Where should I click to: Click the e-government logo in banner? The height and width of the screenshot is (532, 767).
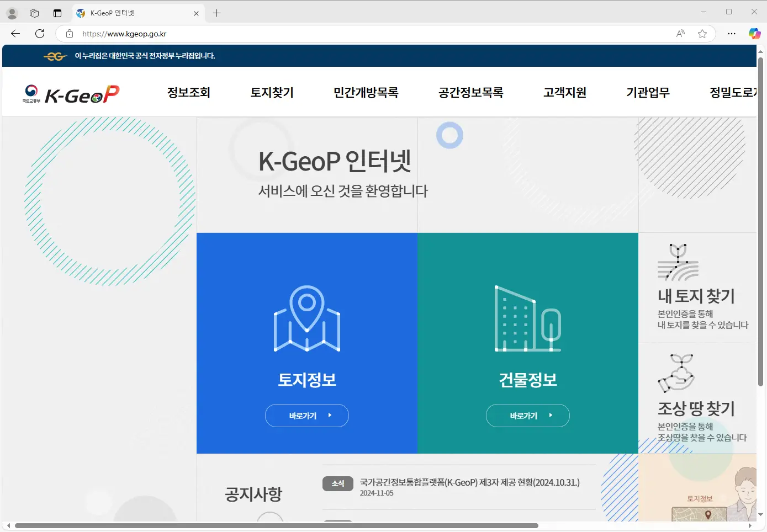coord(55,56)
